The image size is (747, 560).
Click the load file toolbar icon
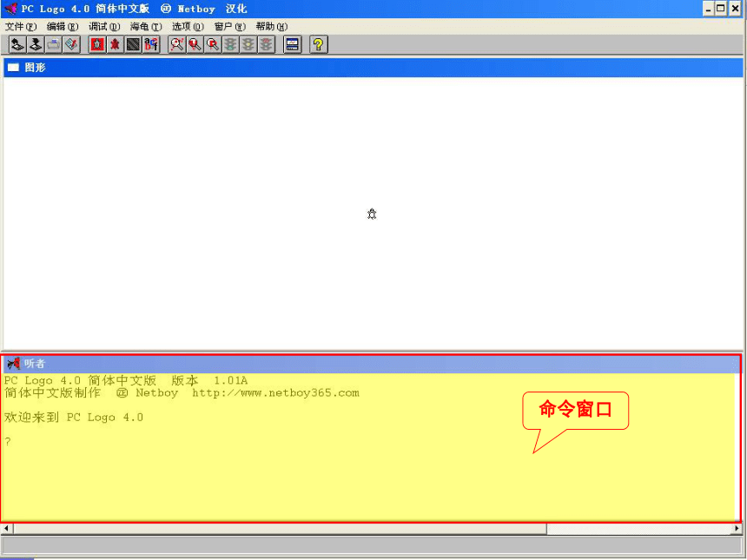17,45
